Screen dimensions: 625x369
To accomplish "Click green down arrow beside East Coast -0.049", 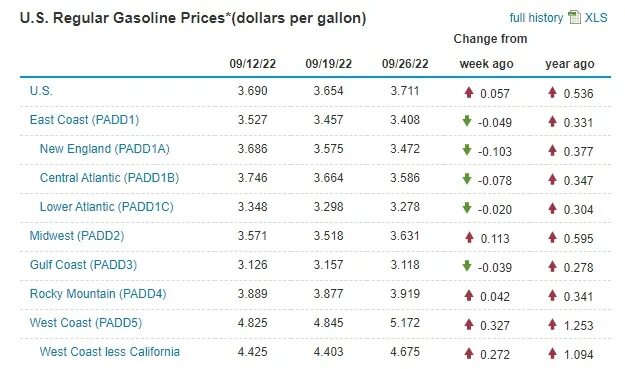I will coord(467,121).
